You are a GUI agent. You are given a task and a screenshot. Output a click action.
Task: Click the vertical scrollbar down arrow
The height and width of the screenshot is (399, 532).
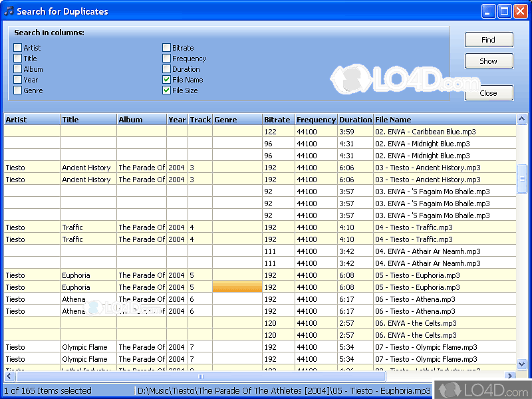click(521, 364)
